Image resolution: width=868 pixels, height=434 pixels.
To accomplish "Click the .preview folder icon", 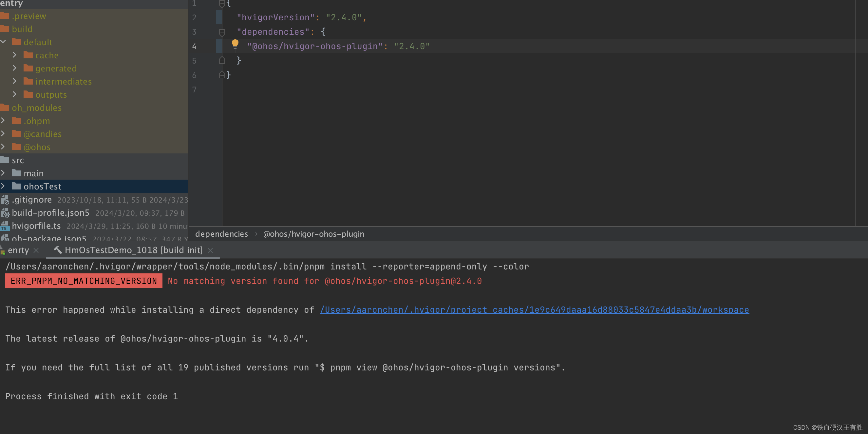I will (4, 16).
